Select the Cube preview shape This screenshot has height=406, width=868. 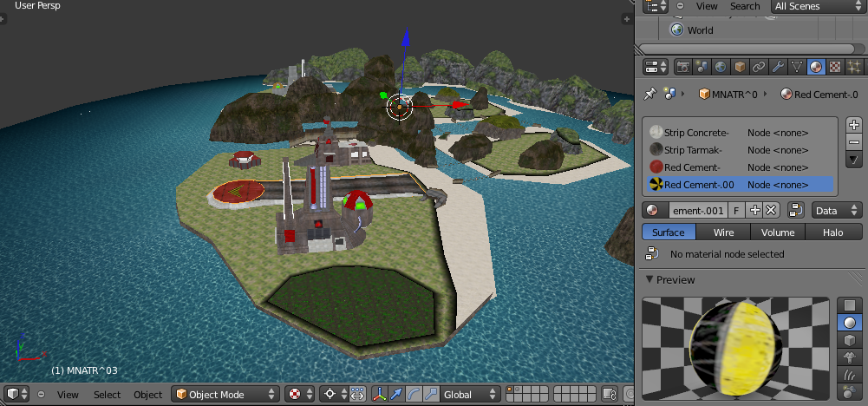[850, 339]
